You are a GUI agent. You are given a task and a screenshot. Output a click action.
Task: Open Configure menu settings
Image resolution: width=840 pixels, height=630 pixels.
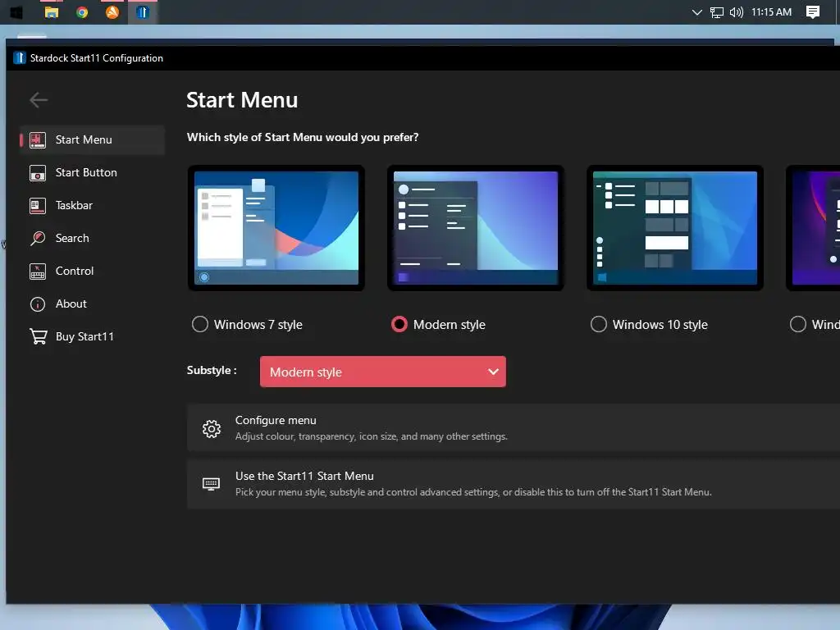[x=514, y=428]
